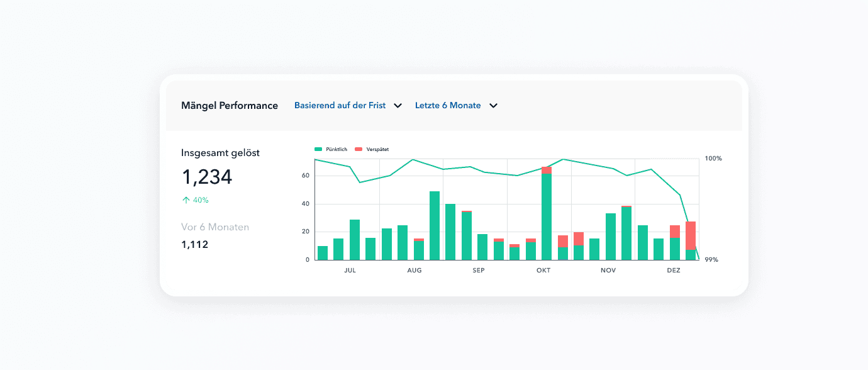Screen dimensions: 868x370
Task: Toggle the "Verspätet" legend series label
Action: (x=377, y=149)
